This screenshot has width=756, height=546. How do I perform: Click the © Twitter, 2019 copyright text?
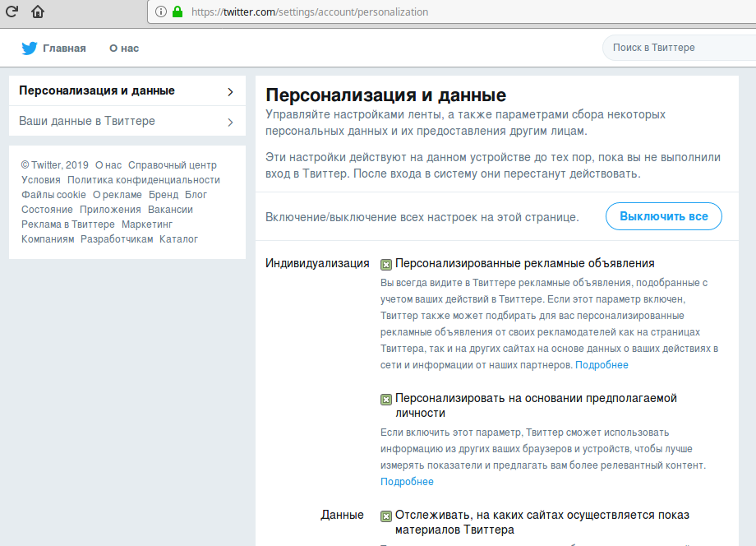[x=55, y=165]
